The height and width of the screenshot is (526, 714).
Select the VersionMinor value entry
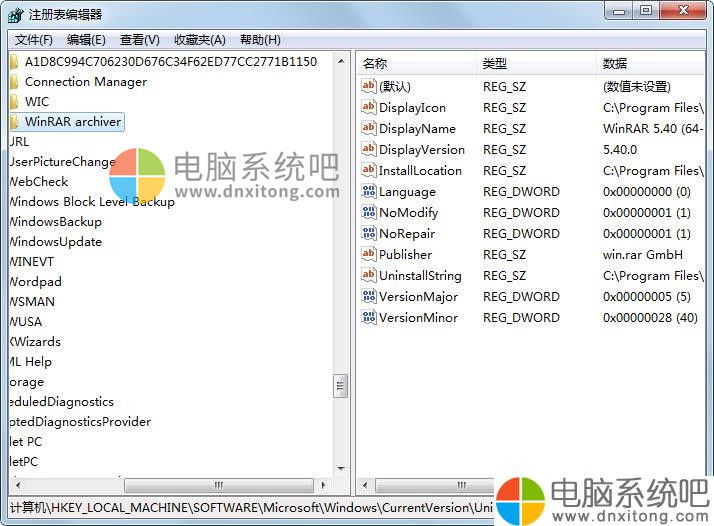(x=418, y=317)
